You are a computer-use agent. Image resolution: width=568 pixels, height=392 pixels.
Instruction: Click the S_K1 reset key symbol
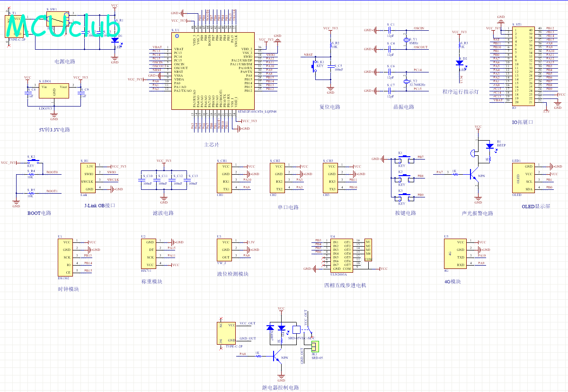(312, 68)
